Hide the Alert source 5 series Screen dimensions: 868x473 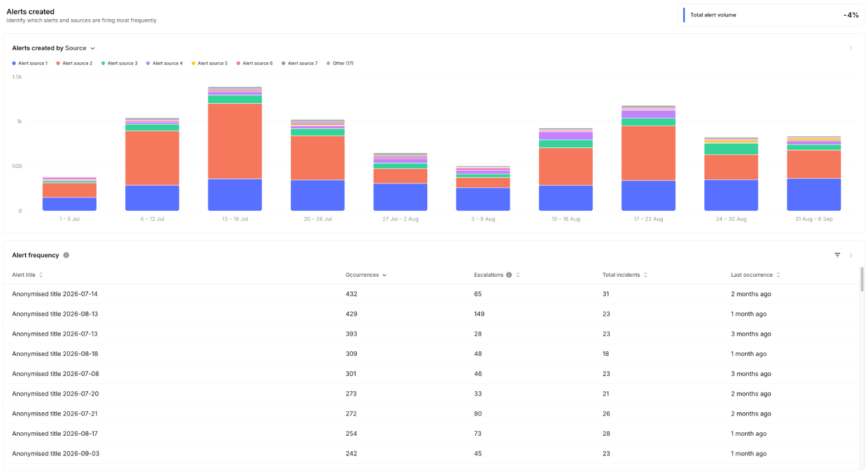209,63
